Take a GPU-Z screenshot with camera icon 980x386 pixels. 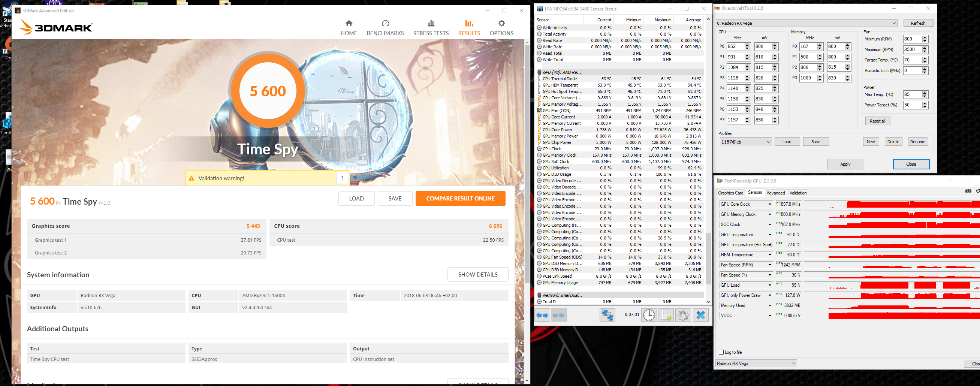click(968, 191)
